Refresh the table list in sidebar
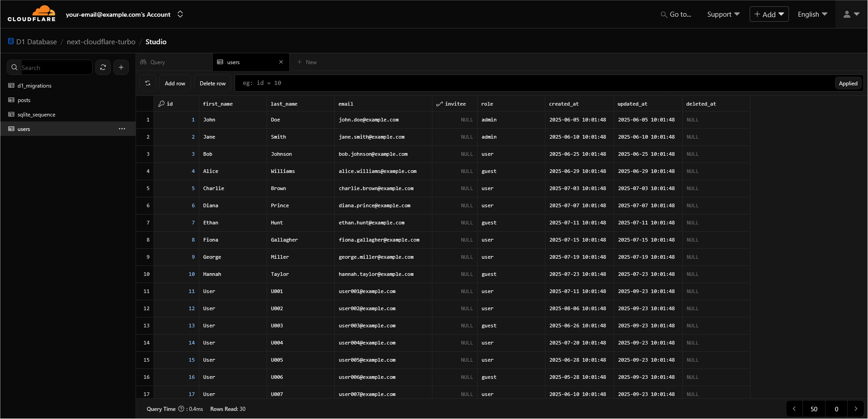This screenshot has width=868, height=419. pyautogui.click(x=103, y=67)
